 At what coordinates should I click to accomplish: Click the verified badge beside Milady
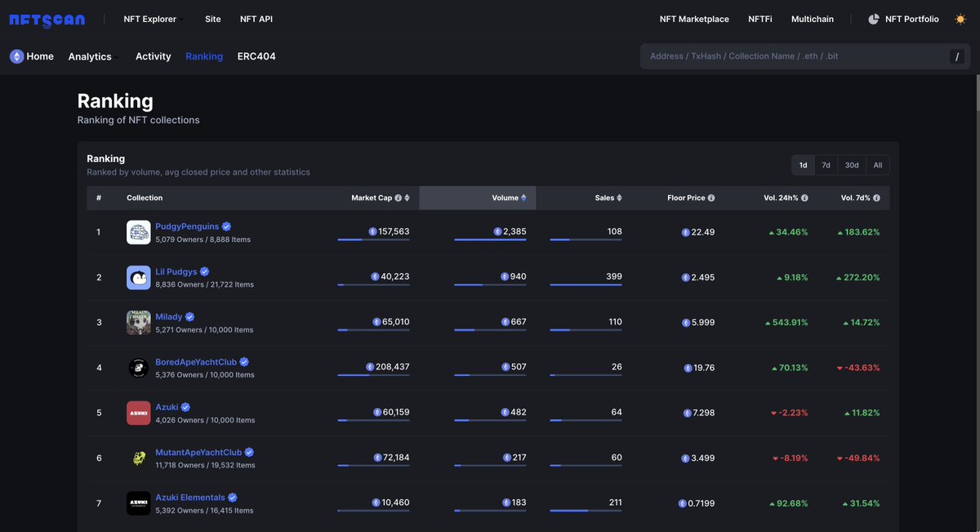click(x=189, y=316)
